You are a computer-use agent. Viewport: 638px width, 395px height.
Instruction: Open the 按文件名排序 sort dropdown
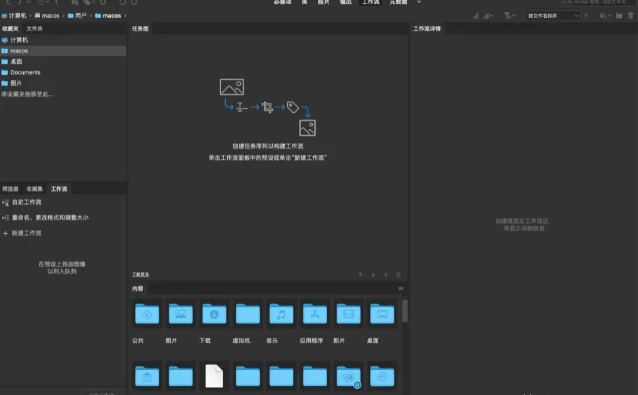(552, 15)
